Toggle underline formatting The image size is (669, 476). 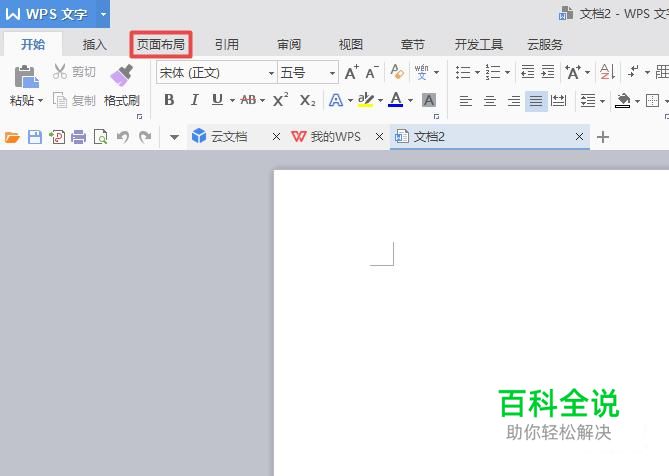coord(218,100)
